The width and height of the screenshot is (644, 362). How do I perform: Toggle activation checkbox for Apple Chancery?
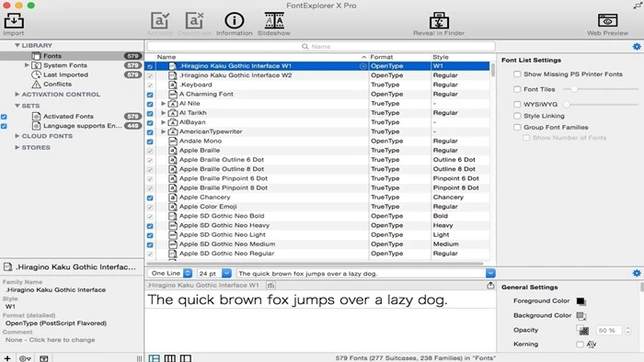tap(150, 198)
